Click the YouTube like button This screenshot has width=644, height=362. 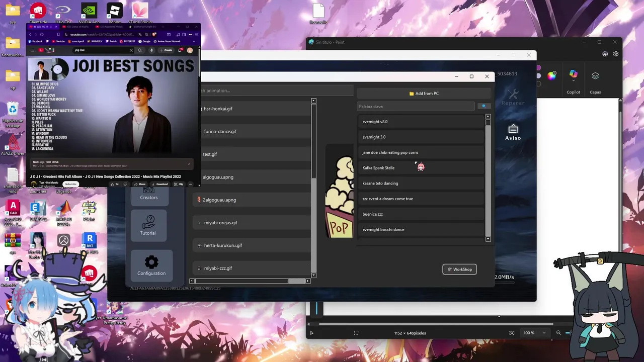click(x=115, y=184)
